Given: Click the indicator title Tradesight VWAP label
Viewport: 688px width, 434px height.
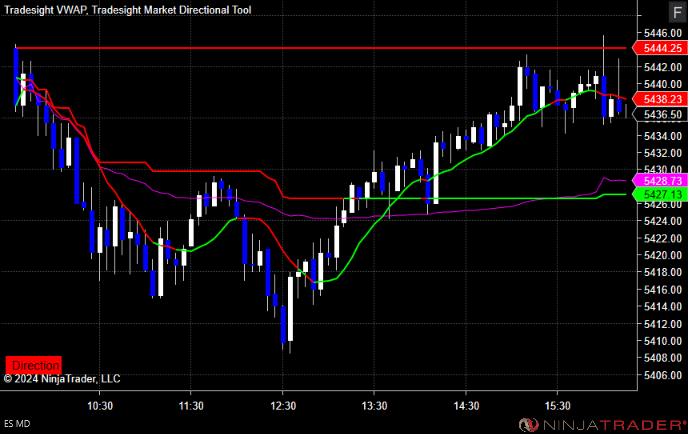Looking at the screenshot, I should (x=46, y=10).
